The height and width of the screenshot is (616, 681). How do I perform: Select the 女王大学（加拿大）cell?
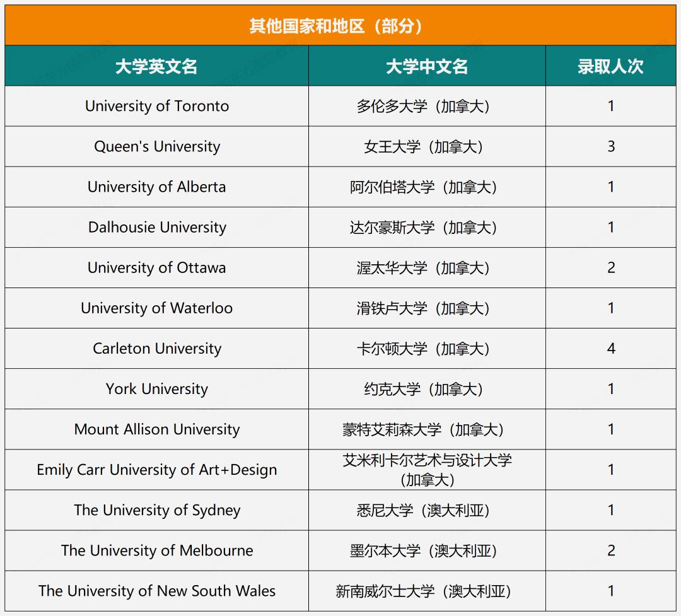(x=427, y=146)
